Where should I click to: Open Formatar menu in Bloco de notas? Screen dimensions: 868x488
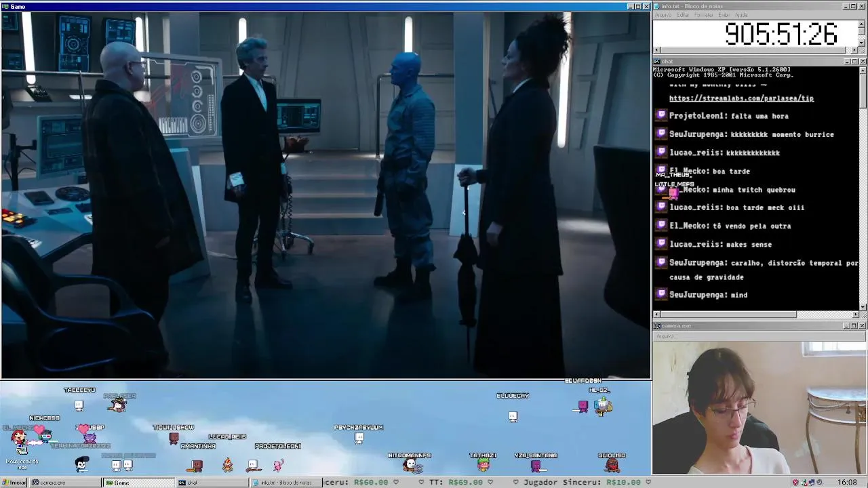[705, 15]
